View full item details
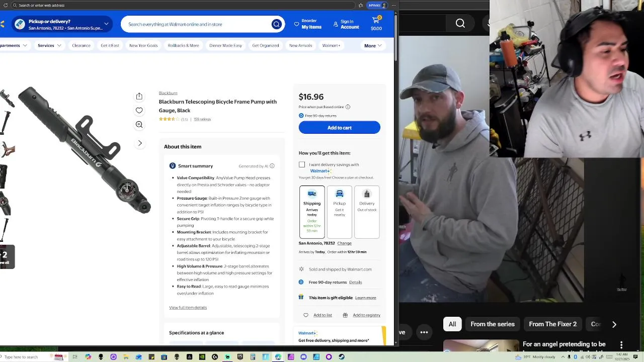 click(x=188, y=308)
